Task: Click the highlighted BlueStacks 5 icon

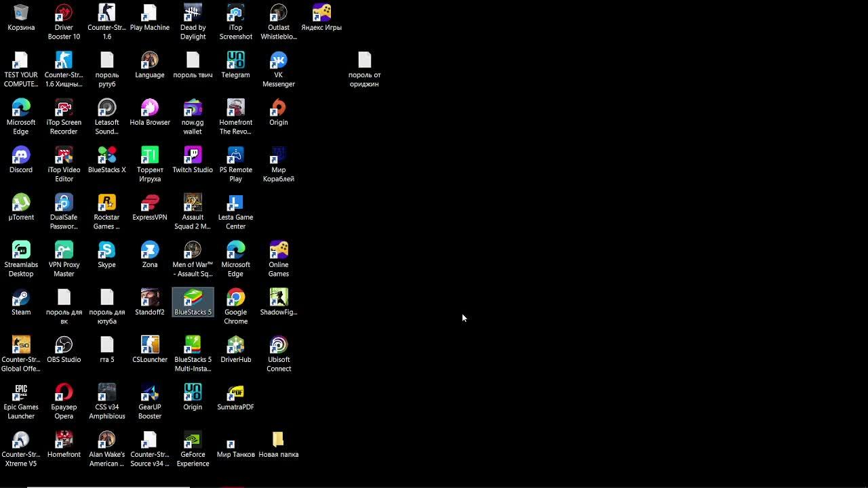Action: point(193,302)
